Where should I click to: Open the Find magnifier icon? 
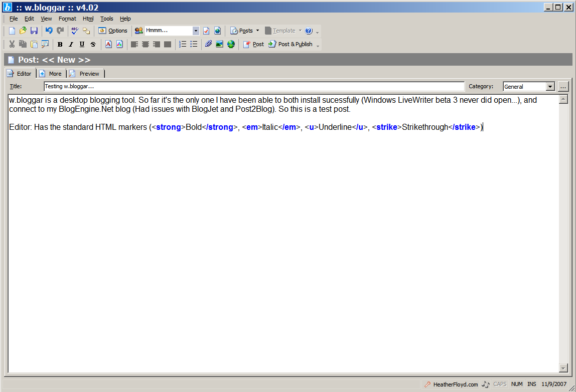click(x=45, y=45)
